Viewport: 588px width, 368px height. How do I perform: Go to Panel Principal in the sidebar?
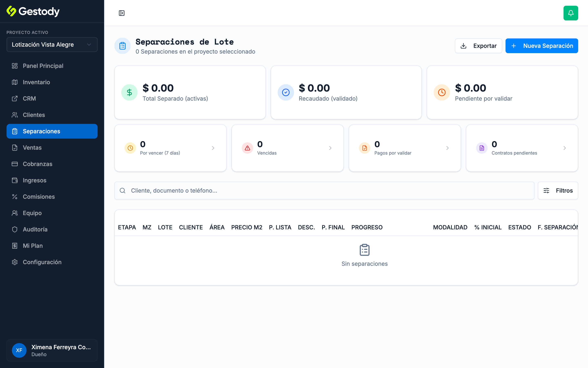click(x=52, y=66)
